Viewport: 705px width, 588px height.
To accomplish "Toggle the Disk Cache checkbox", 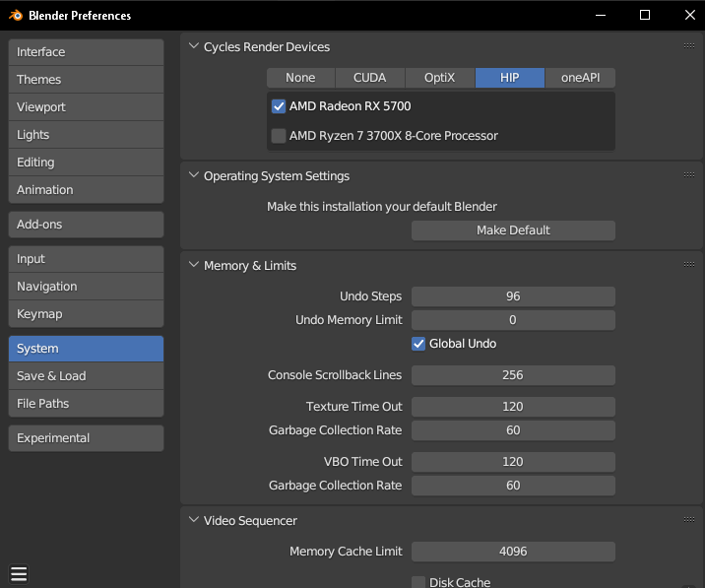I will coord(418,582).
